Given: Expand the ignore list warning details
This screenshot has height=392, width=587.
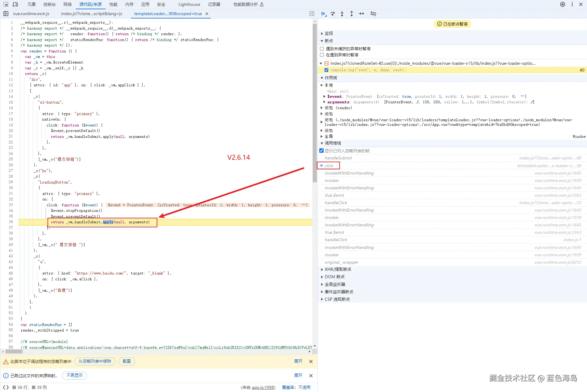Looking at the screenshot, I should point(298,361).
